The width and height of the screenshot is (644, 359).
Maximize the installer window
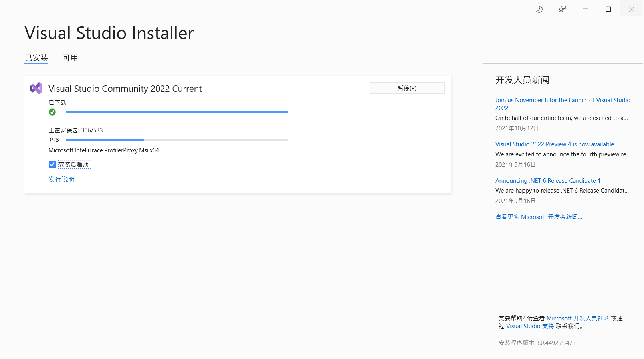click(x=608, y=9)
